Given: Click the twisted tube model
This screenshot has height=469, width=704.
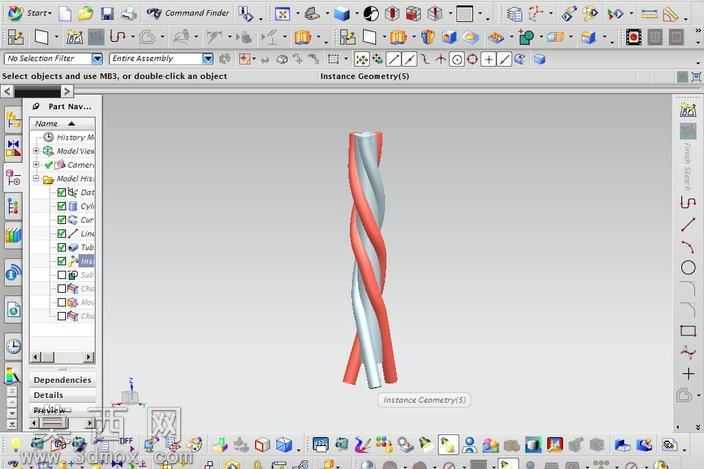Looking at the screenshot, I should tap(370, 259).
